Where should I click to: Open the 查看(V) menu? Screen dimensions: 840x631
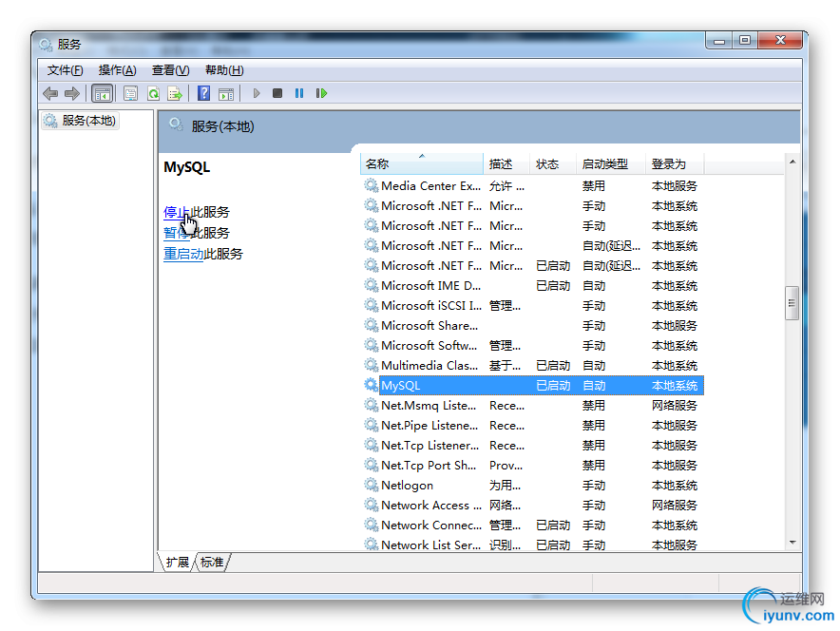170,70
